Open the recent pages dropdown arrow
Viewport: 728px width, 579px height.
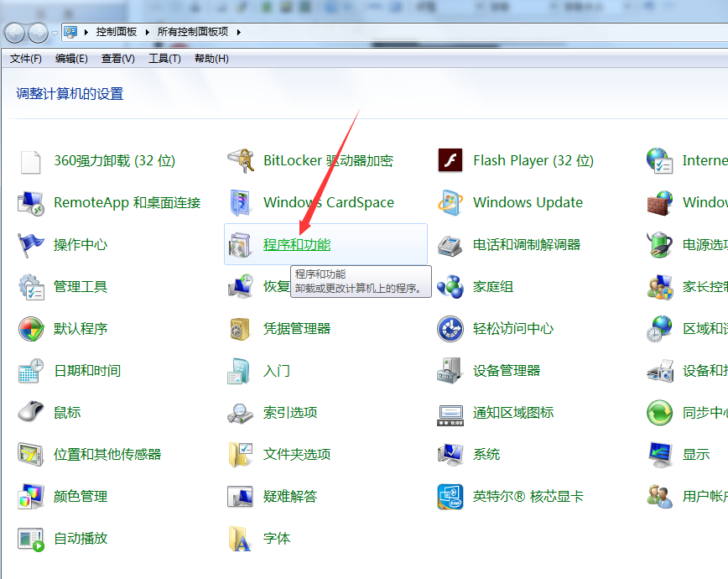[x=55, y=33]
